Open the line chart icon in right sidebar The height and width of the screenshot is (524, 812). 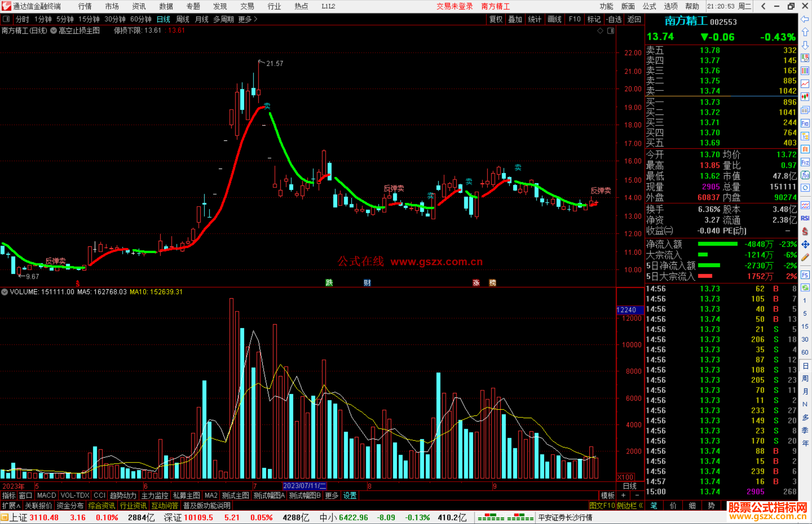point(805,84)
